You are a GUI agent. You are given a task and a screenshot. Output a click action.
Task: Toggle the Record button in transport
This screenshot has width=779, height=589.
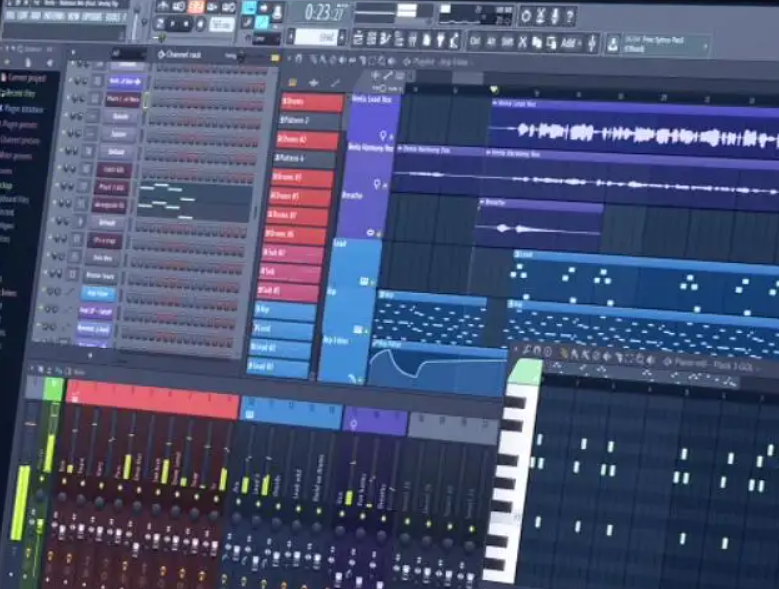tap(200, 24)
